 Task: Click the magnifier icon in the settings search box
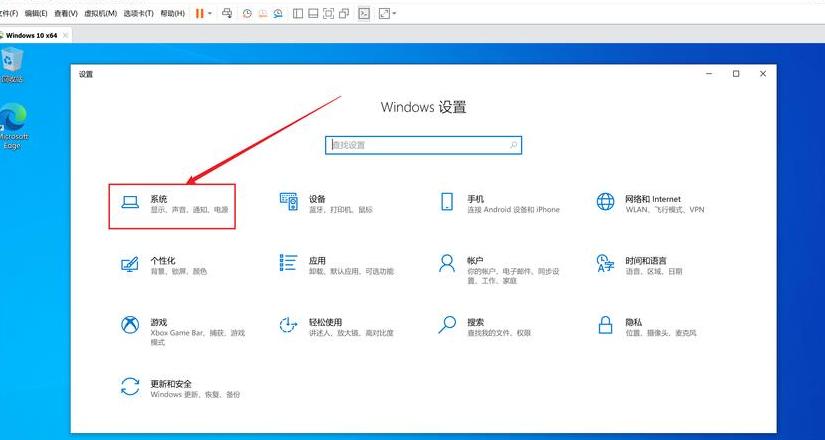click(513, 145)
